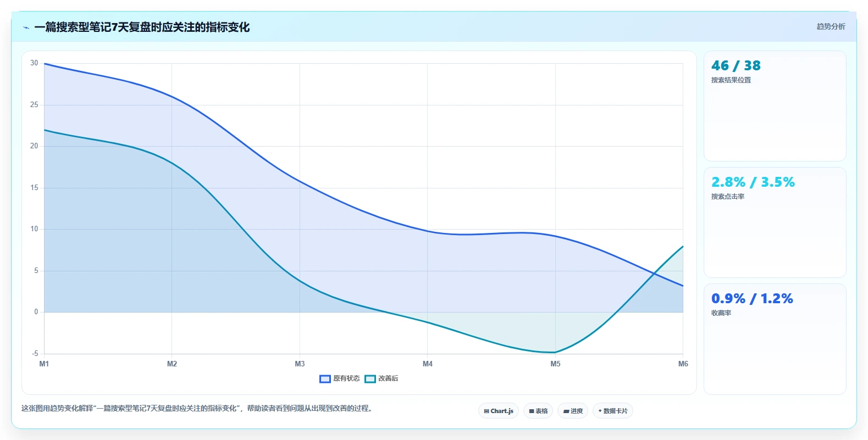Click the M3 x-axis label
Image resolution: width=868 pixels, height=440 pixels.
[300, 364]
